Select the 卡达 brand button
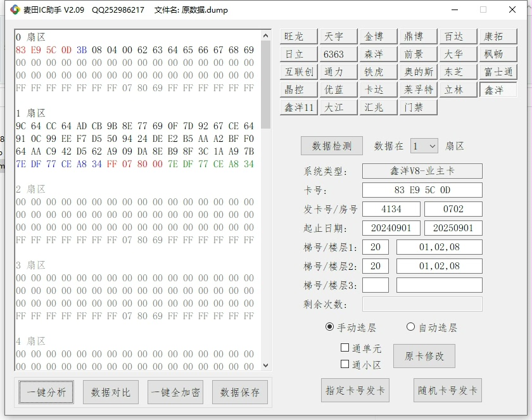The image size is (532, 420). click(378, 90)
